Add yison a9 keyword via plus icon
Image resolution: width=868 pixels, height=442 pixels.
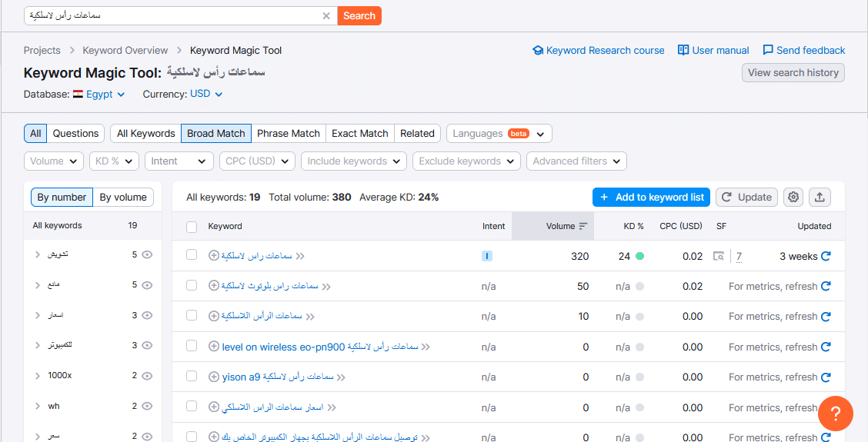pyautogui.click(x=214, y=377)
